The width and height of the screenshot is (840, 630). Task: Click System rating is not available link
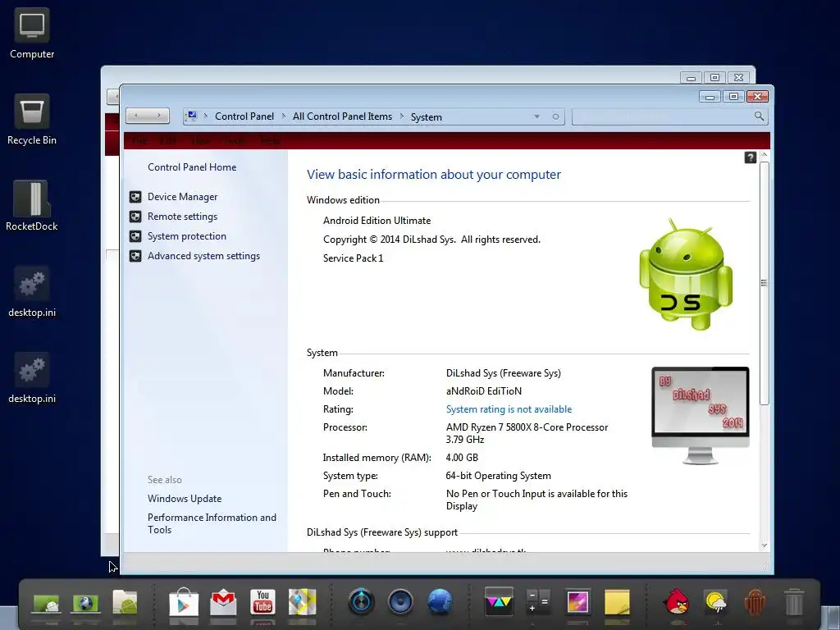click(509, 409)
